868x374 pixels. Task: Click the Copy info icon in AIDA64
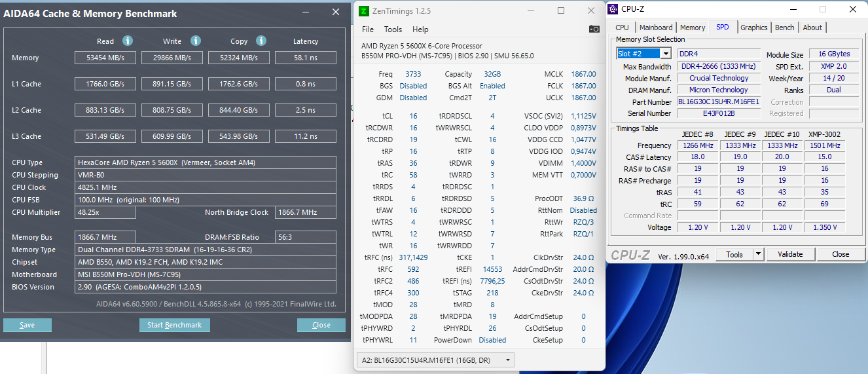coord(261,41)
